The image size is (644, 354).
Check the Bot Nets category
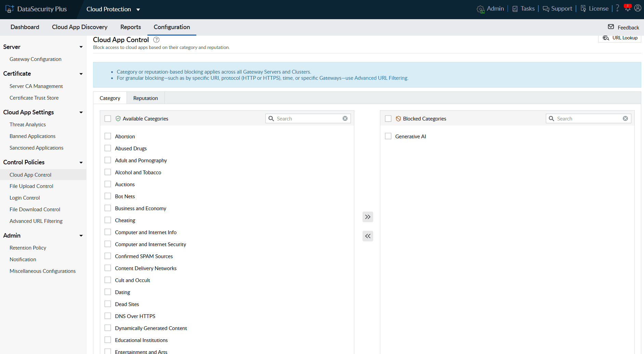click(108, 196)
